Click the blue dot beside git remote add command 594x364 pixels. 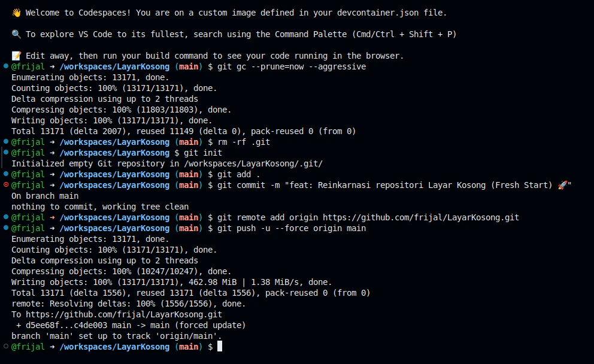[x=5, y=217]
